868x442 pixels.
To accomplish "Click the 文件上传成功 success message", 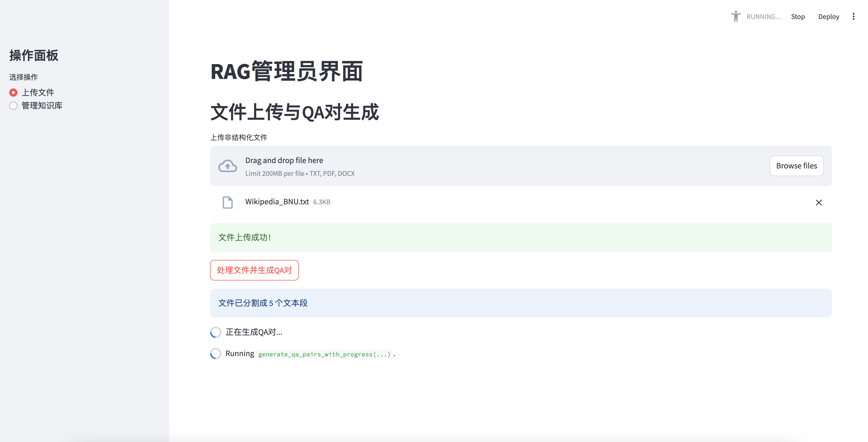I will click(521, 237).
